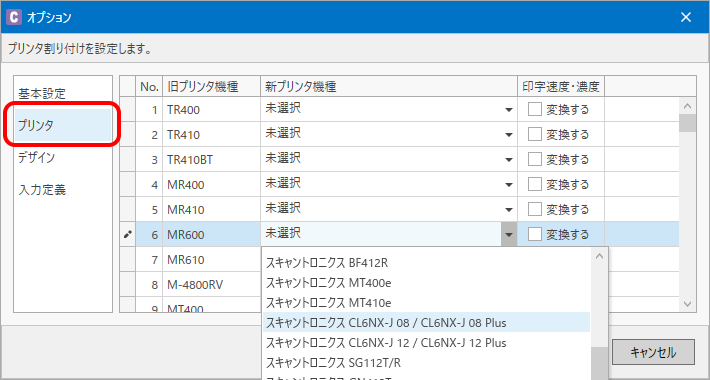Pick CL6NX-J 12 / CL6NX-J 12 Plus option
710x380 pixels.
[x=426, y=342]
